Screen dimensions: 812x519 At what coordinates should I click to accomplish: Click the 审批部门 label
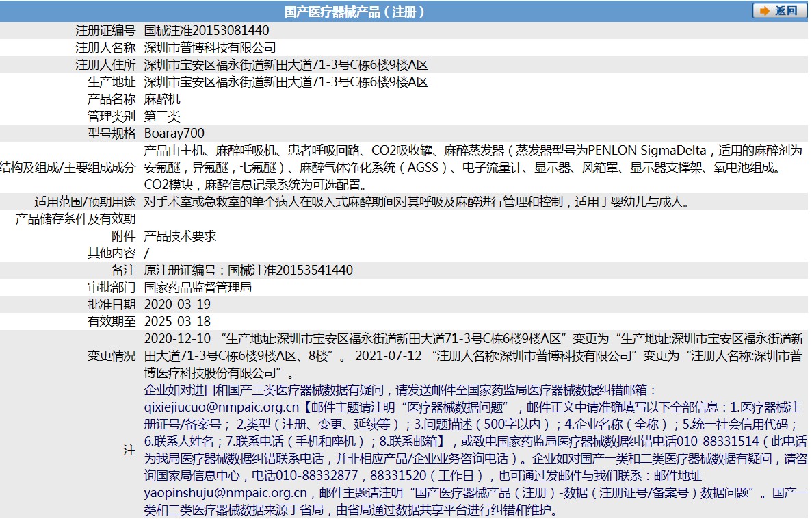112,288
